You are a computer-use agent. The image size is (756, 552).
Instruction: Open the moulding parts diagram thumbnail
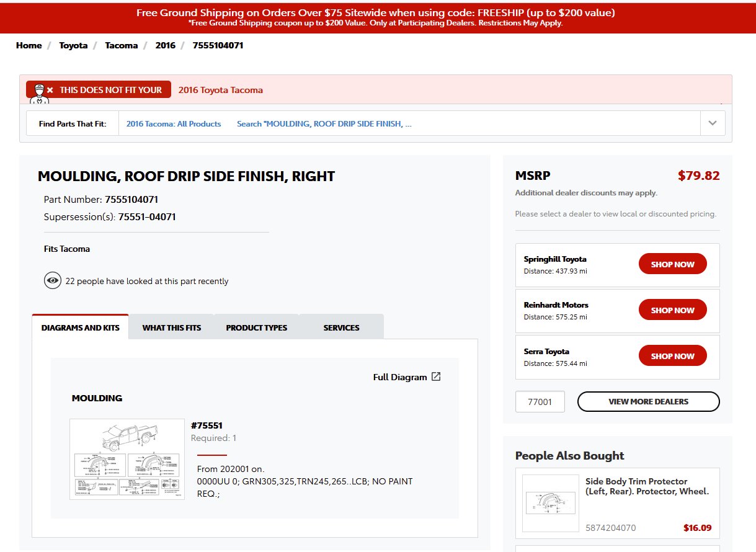[127, 459]
